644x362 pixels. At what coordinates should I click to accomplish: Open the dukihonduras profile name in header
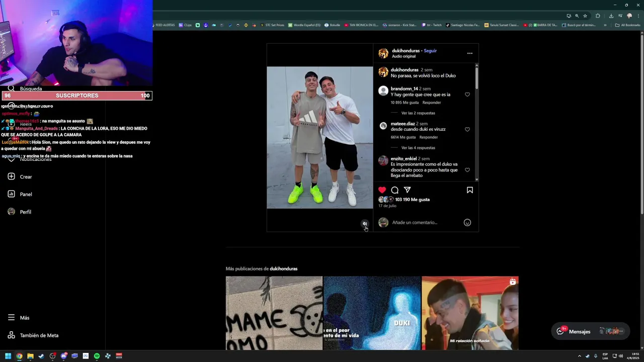click(406, 51)
